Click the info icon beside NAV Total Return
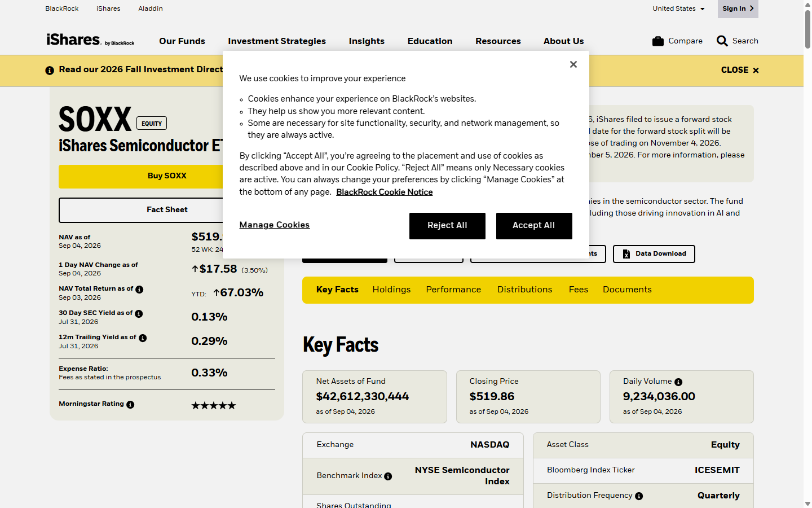The image size is (812, 508). tap(139, 290)
